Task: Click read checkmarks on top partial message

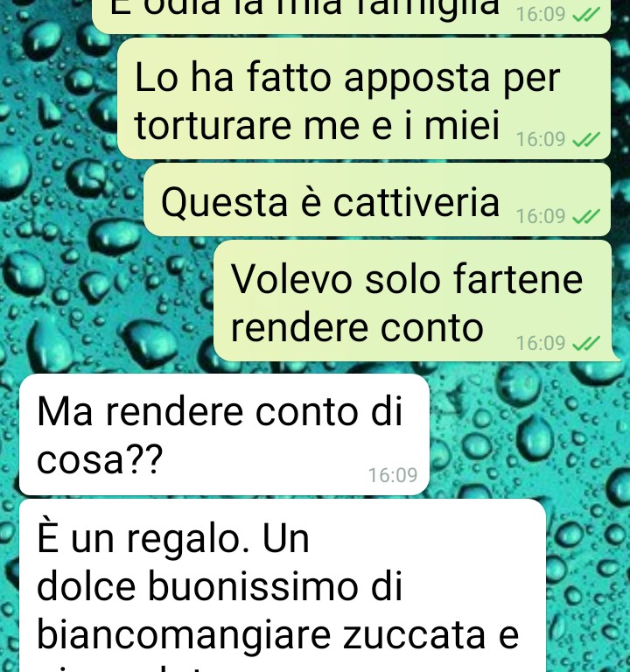Action: point(586,15)
